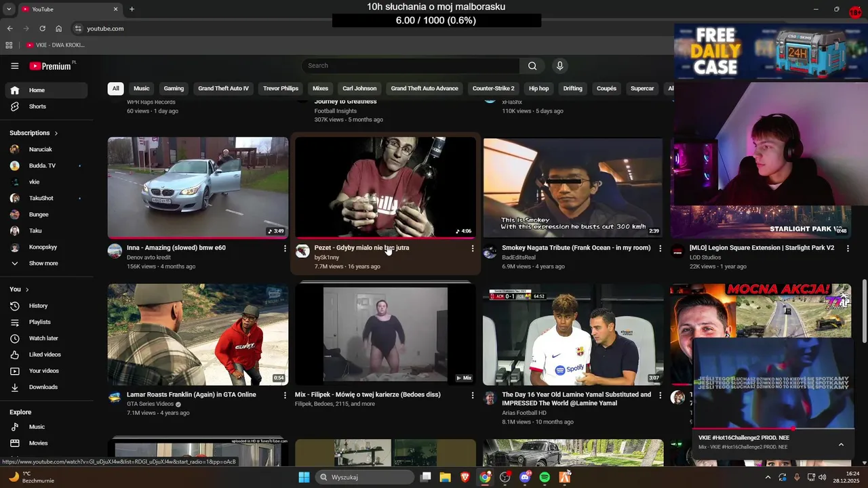Open the VKIE - DWA KROKI bookmark
The height and width of the screenshot is (488, 868).
[56, 45]
